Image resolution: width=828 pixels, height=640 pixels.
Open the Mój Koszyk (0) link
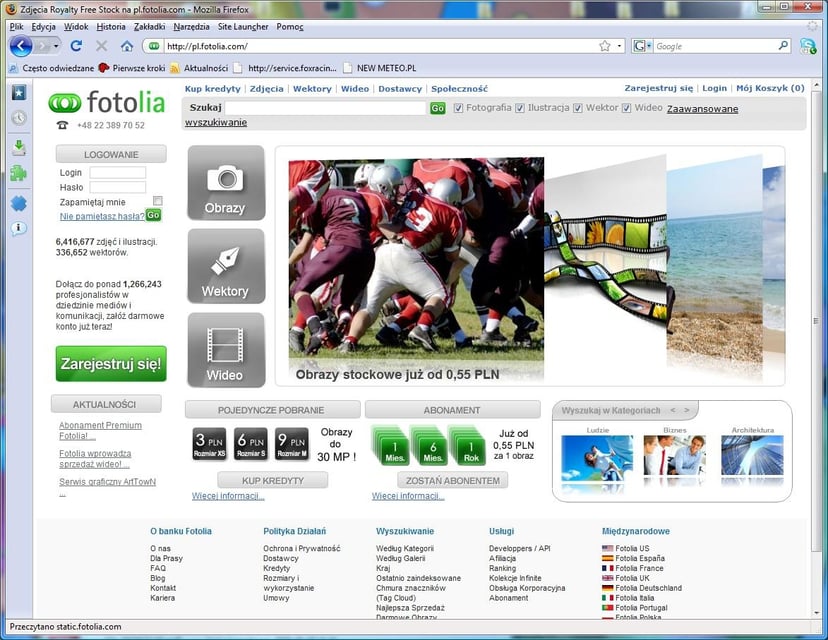pos(770,88)
